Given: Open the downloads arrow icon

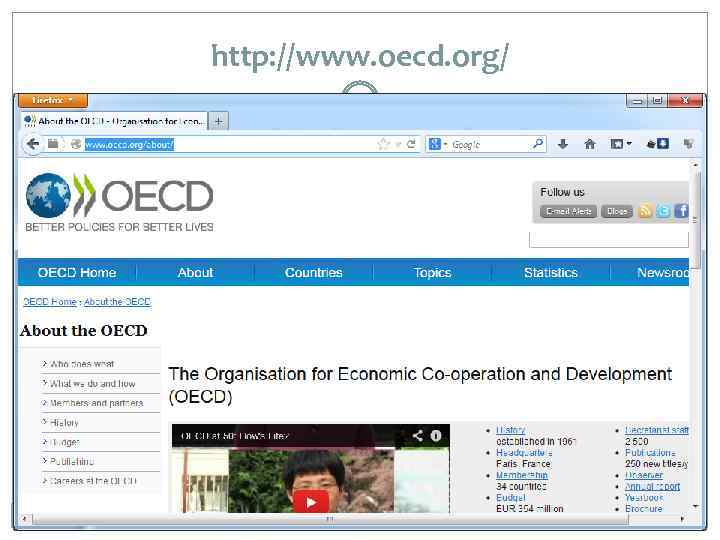Looking at the screenshot, I should point(562,144).
